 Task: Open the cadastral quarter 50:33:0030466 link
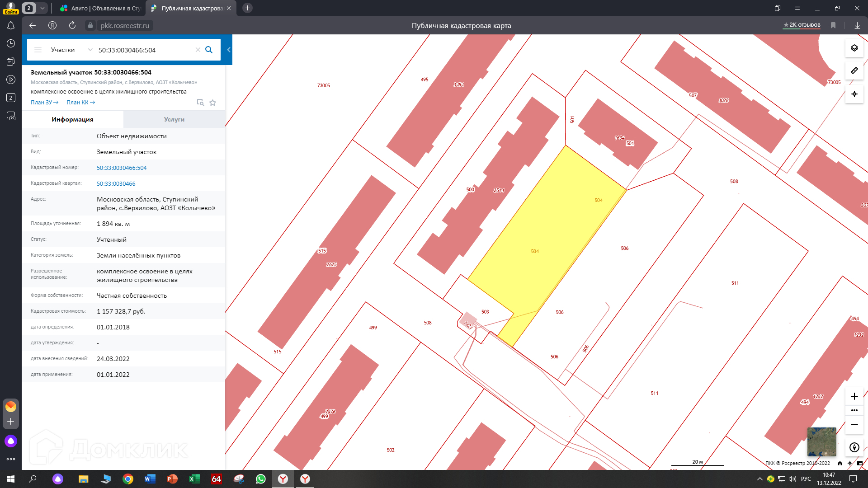(116, 183)
